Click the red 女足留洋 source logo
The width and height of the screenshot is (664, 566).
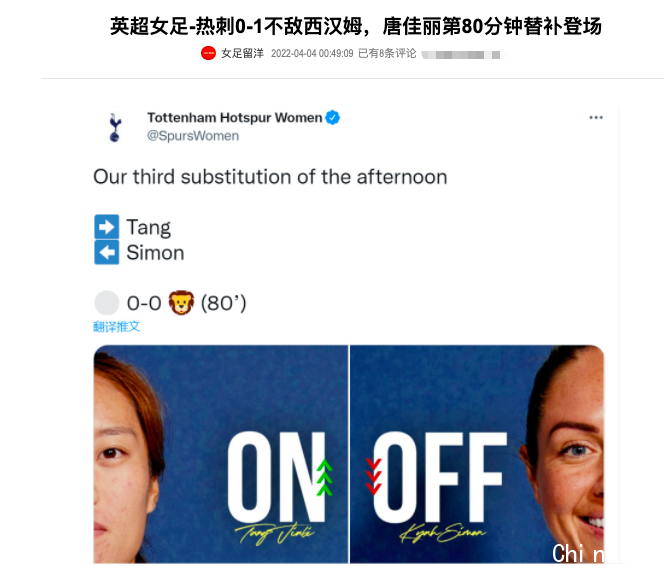point(208,53)
